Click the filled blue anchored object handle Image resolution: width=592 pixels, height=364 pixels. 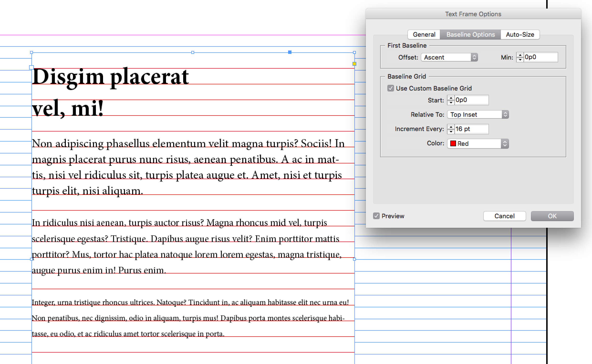(290, 52)
